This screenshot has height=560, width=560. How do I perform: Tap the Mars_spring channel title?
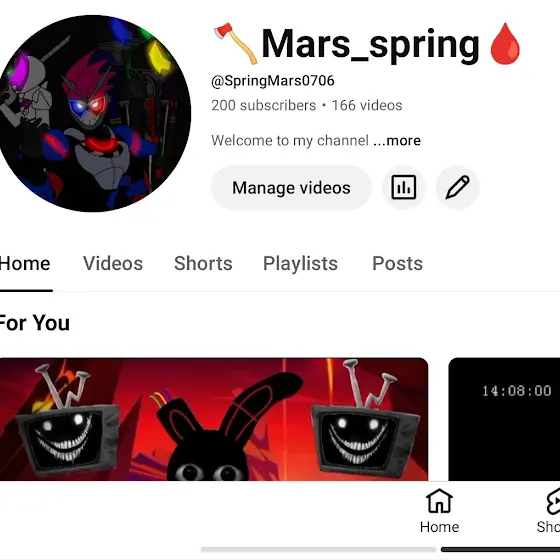point(370,45)
